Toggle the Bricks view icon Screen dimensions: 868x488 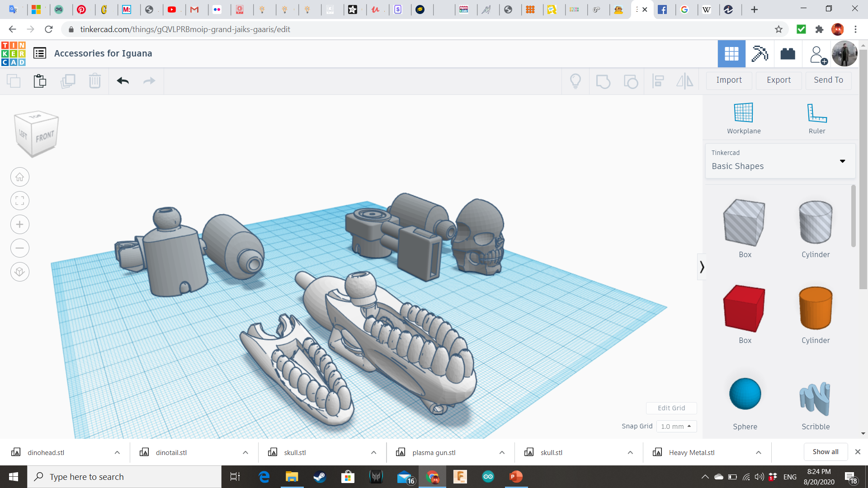(x=788, y=54)
